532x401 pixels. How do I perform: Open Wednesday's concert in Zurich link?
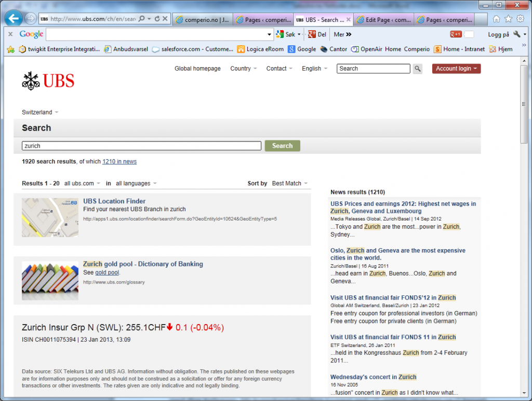coord(373,377)
